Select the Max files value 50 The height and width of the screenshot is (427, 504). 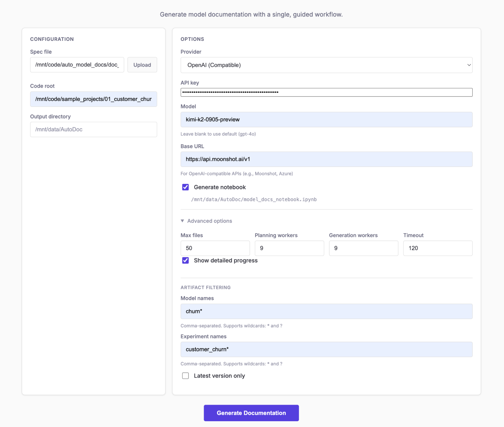(215, 248)
